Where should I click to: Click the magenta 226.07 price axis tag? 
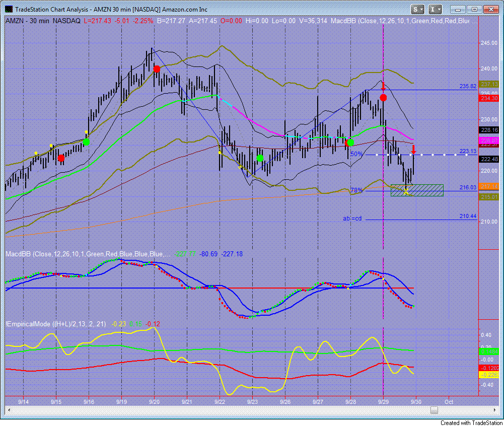(x=489, y=140)
